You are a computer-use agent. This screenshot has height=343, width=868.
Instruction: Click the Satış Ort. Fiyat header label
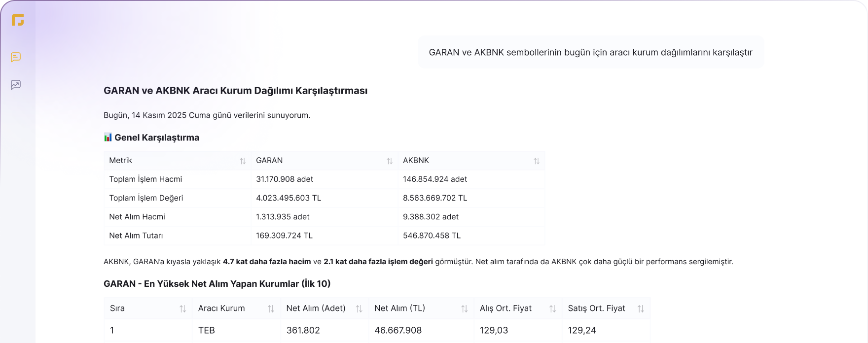coord(596,309)
